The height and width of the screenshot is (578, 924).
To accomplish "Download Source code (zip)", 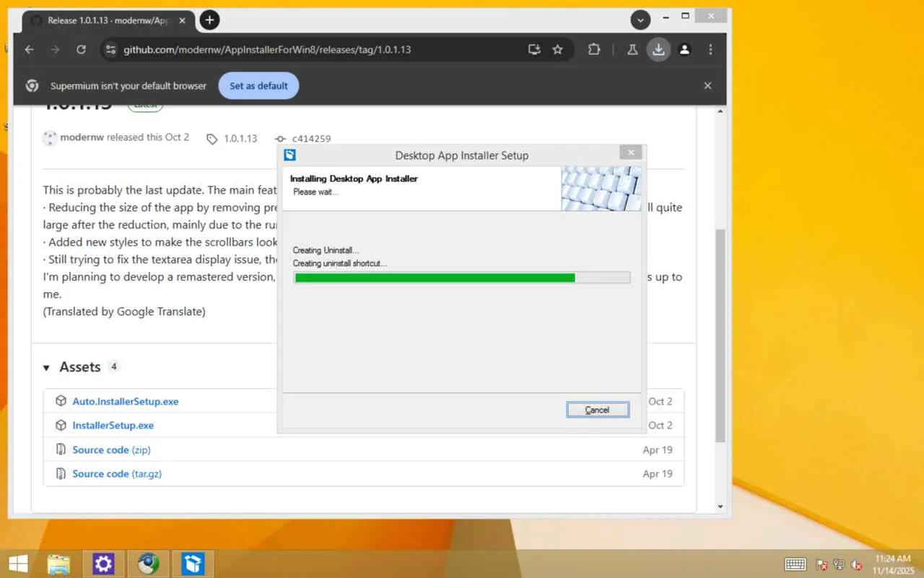I will click(111, 449).
